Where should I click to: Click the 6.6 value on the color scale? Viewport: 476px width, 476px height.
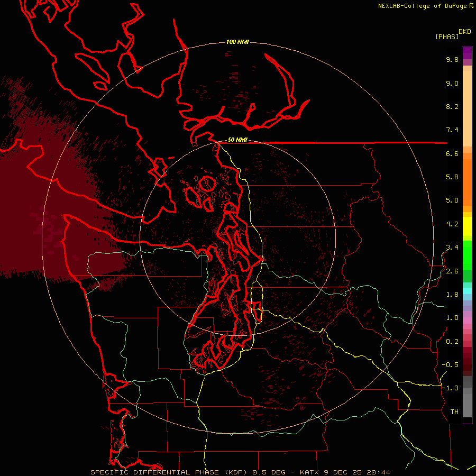(452, 153)
